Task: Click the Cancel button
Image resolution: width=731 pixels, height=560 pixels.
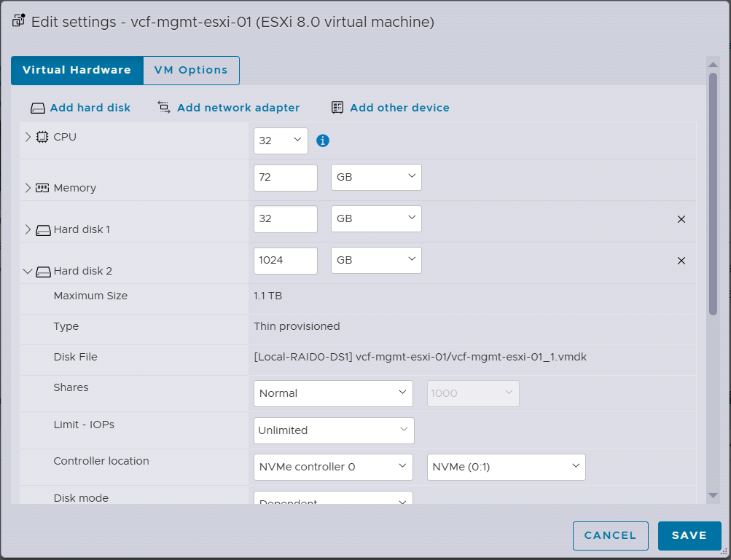Action: pyautogui.click(x=610, y=535)
